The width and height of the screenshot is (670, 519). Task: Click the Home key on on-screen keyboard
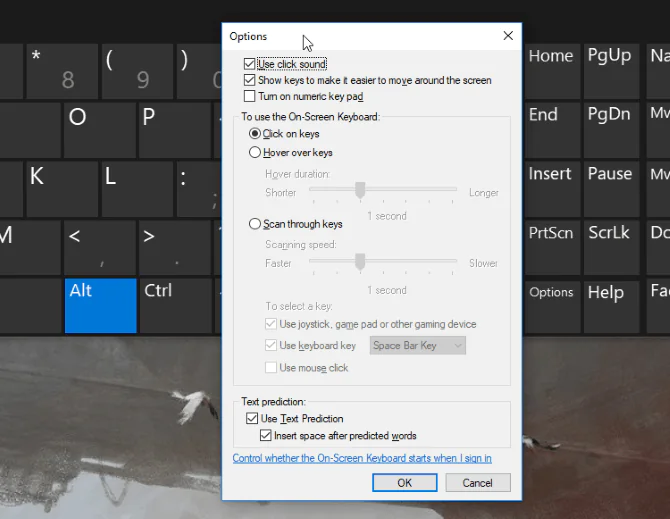pos(552,71)
